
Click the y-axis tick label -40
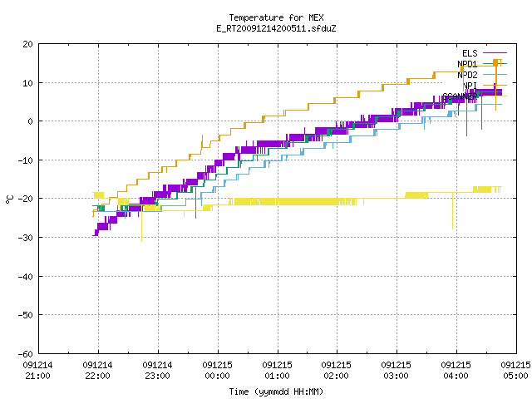26,277
